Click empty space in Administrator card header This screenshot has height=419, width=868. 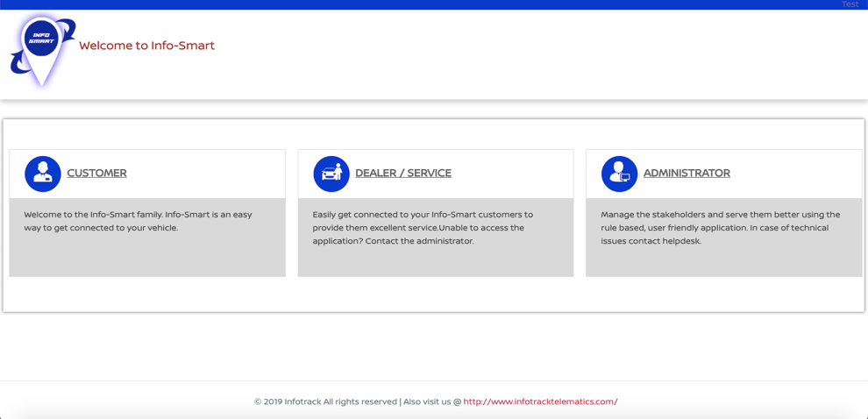pyautogui.click(x=798, y=174)
